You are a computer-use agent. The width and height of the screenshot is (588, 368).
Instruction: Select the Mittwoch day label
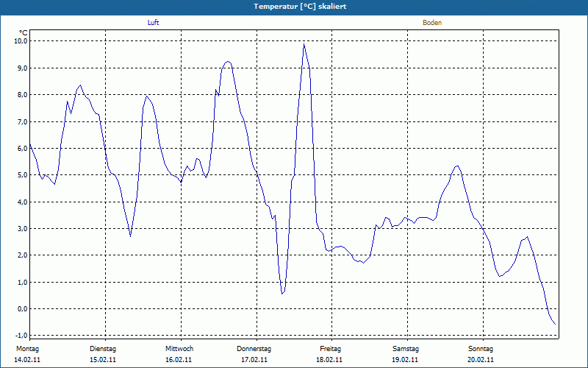(x=179, y=348)
